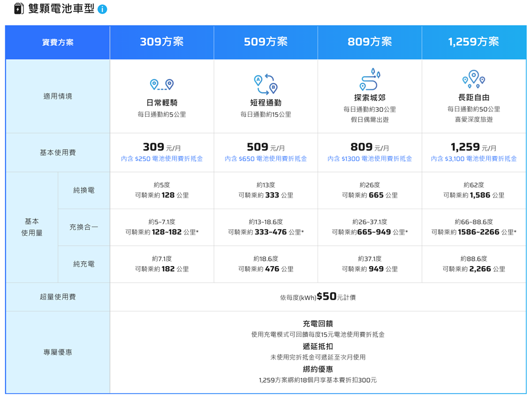The height and width of the screenshot is (397, 532).
Task: Click 約62度 in the 1,259 column
Action: (x=473, y=185)
